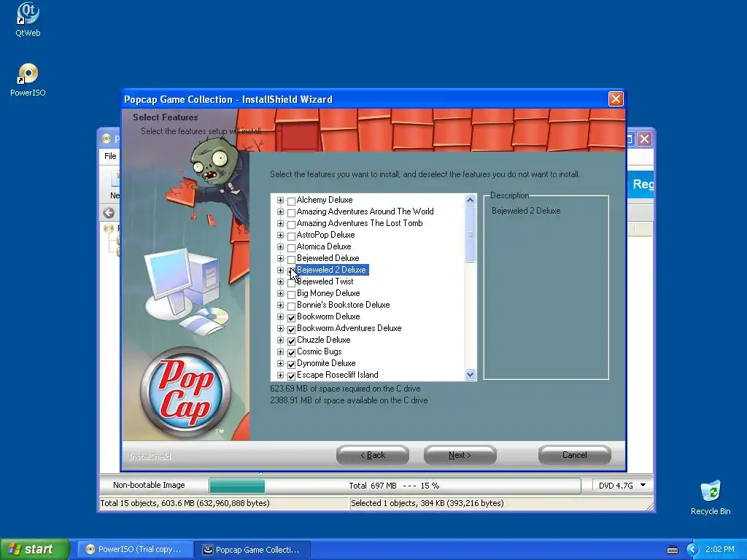Expand Amazing Adventures Around The World node
747x560 pixels.
tap(280, 212)
